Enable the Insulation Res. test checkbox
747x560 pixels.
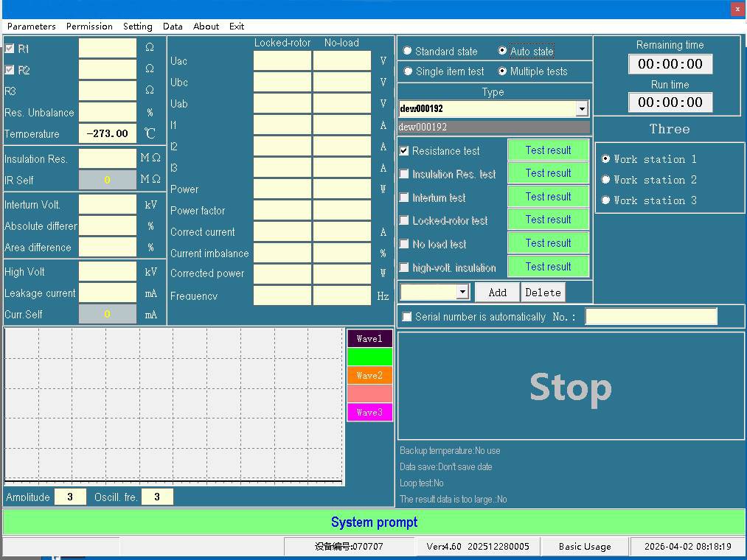tap(404, 174)
